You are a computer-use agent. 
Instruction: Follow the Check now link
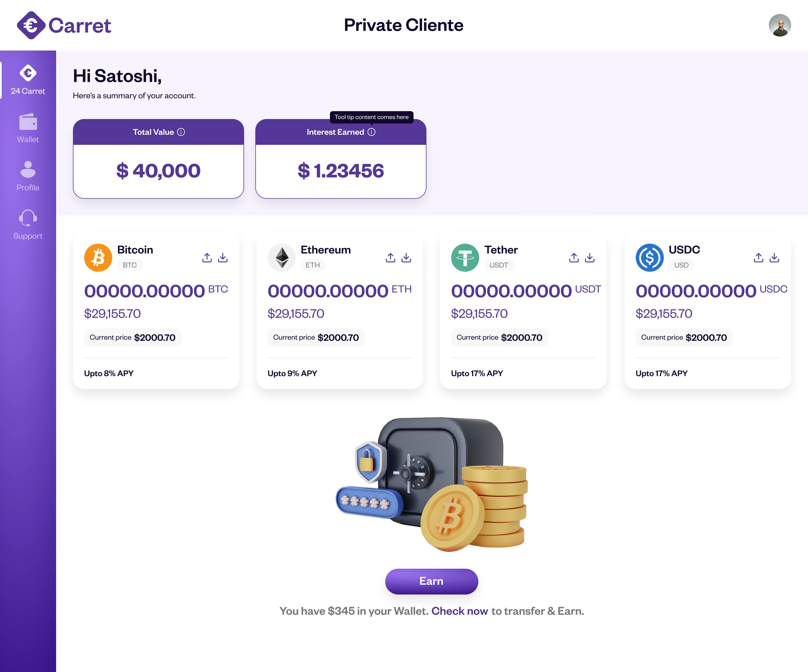[x=459, y=611]
